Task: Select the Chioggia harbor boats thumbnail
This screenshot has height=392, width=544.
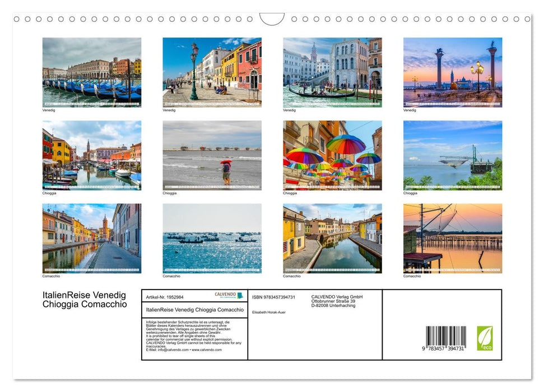Action: (92, 156)
